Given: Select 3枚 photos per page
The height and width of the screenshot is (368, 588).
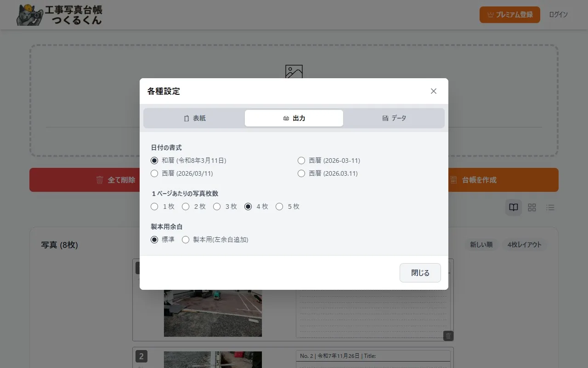Looking at the screenshot, I should coord(217,207).
